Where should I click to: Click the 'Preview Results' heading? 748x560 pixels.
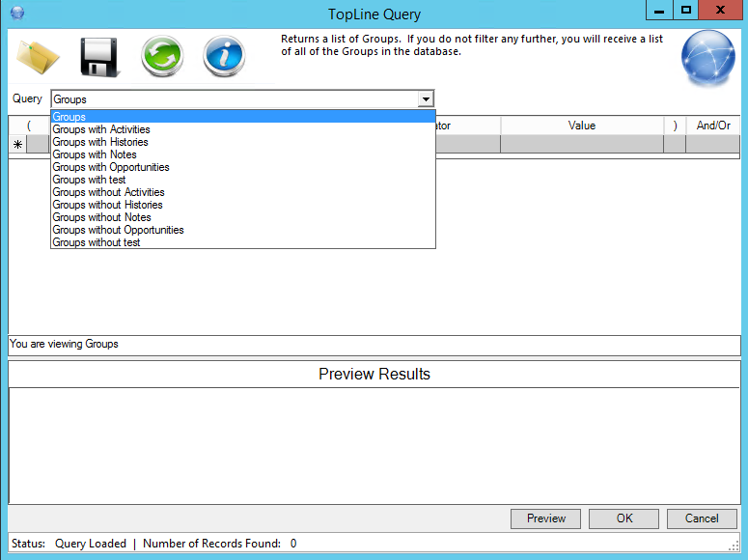(x=374, y=374)
